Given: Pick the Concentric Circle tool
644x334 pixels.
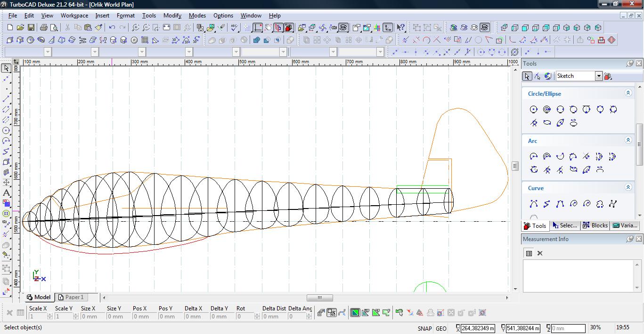Looking at the screenshot, I should click(x=547, y=109).
